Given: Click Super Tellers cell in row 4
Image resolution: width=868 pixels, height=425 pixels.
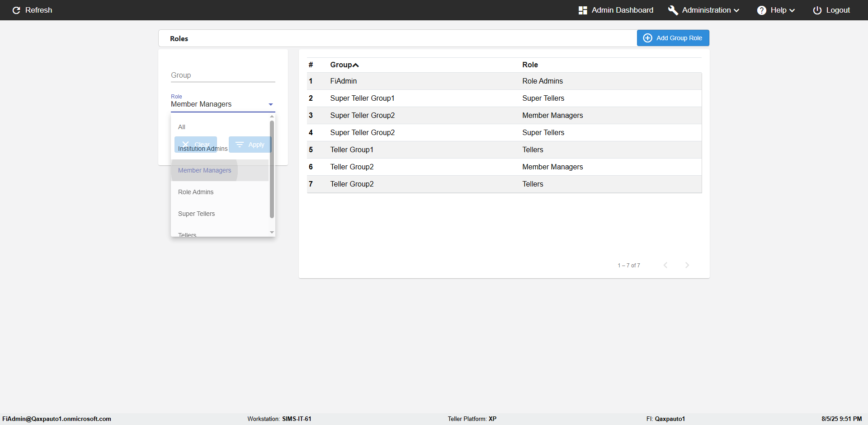Looking at the screenshot, I should tap(543, 133).
